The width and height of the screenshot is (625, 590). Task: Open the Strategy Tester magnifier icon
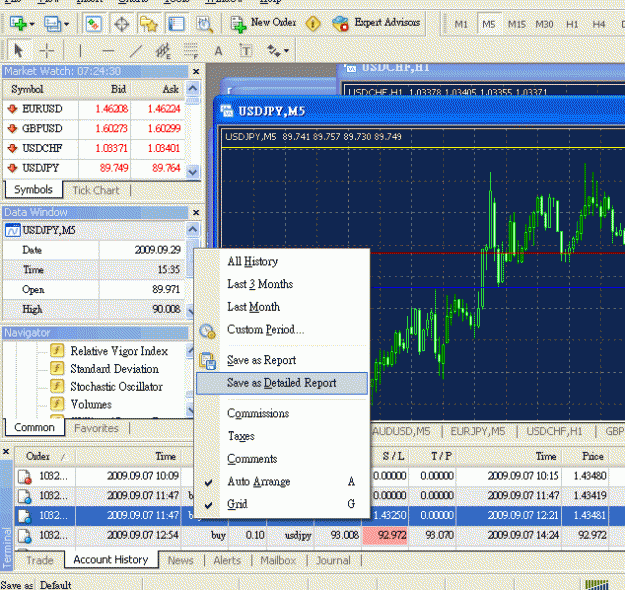(204, 24)
